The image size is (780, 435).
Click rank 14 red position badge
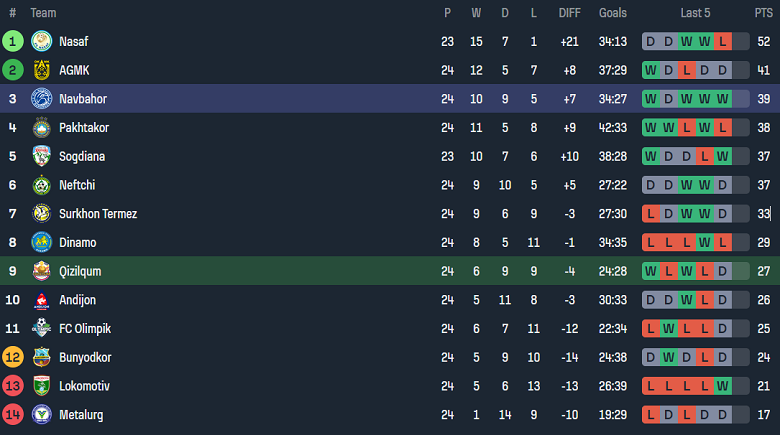point(13,414)
